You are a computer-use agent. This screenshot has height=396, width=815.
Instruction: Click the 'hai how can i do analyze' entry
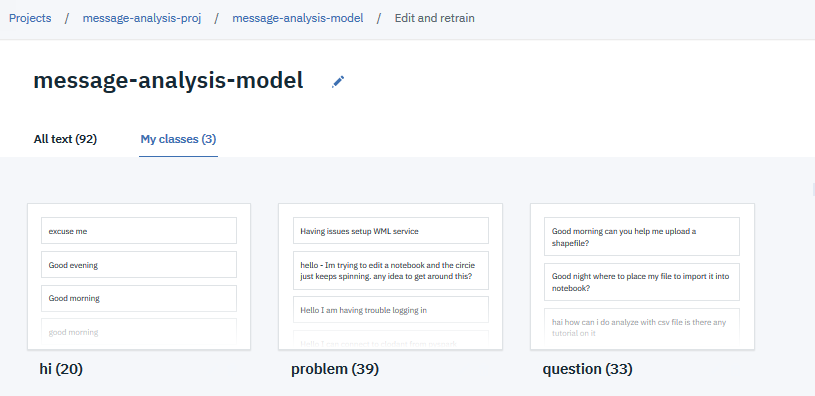642,327
